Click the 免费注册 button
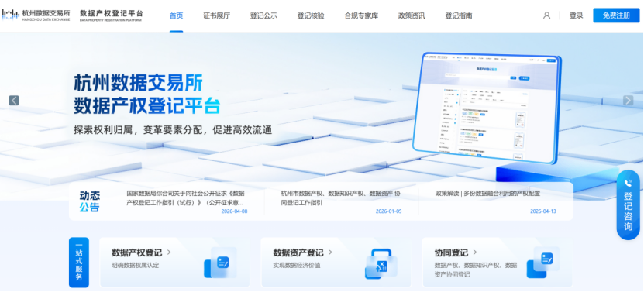This screenshot has width=644, height=292. click(616, 15)
